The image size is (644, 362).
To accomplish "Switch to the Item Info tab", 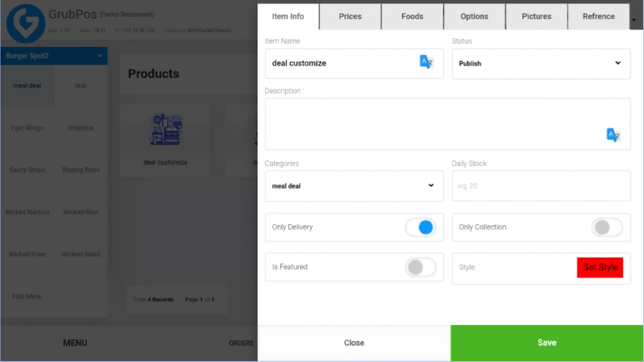I will [x=288, y=17].
